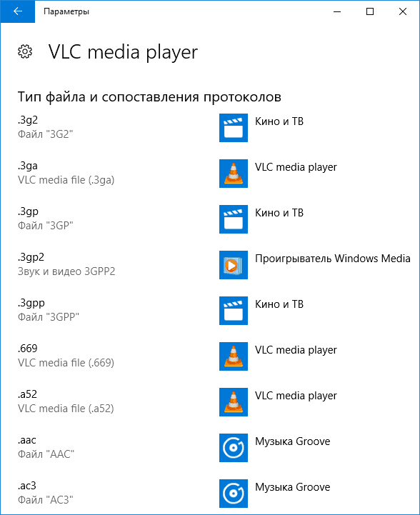
Task: Select the .a52 file extension entry
Action: click(x=66, y=401)
